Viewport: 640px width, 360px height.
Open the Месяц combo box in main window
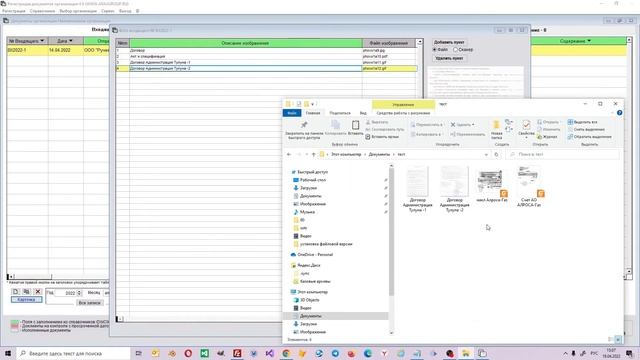106,293
